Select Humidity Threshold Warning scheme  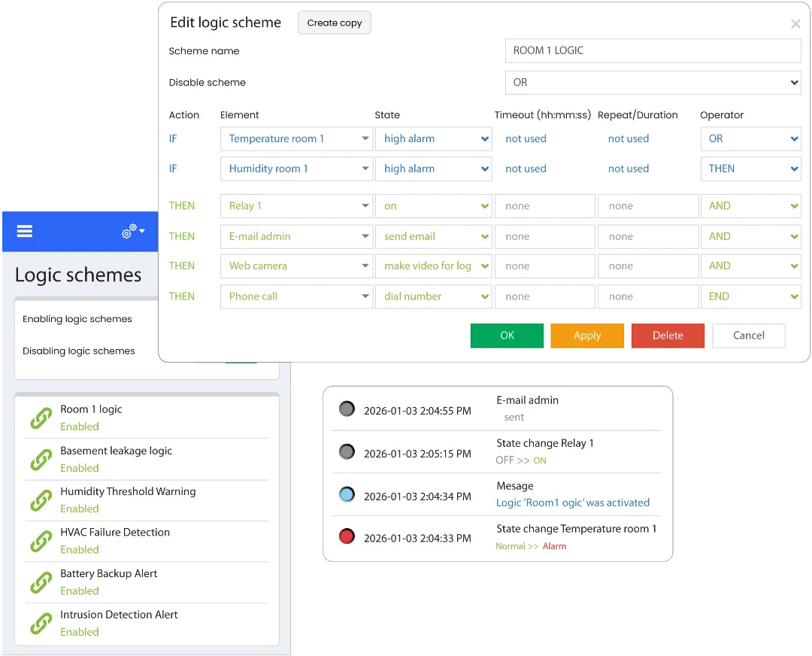coord(147,500)
